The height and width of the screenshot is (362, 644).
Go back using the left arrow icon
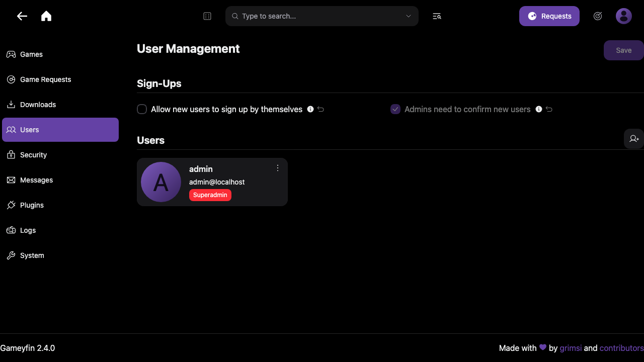pos(22,16)
